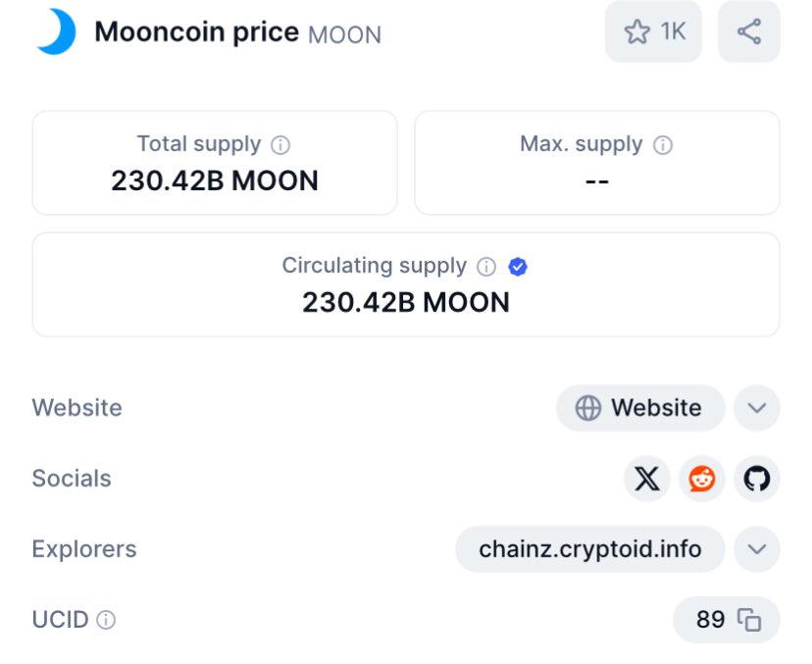Open the share icon button
This screenshot has height=664, width=812.
tap(748, 32)
